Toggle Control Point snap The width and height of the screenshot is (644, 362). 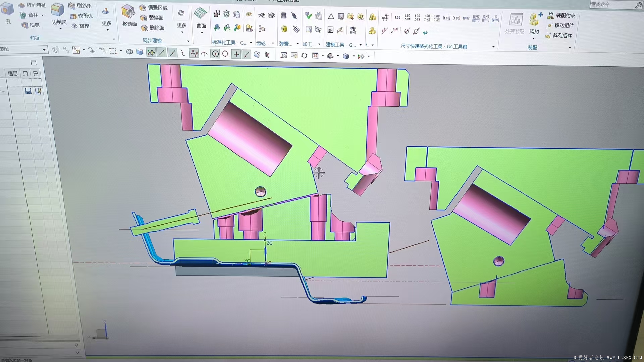coord(182,53)
